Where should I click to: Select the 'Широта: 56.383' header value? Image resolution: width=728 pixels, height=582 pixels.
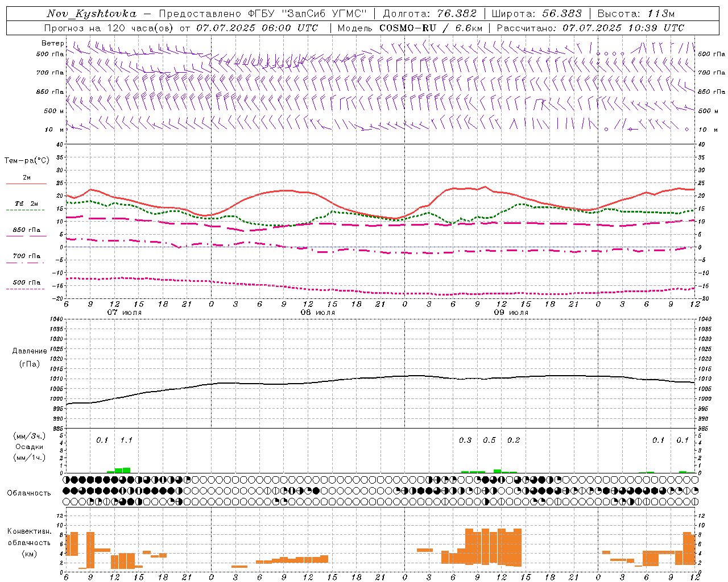coord(537,14)
